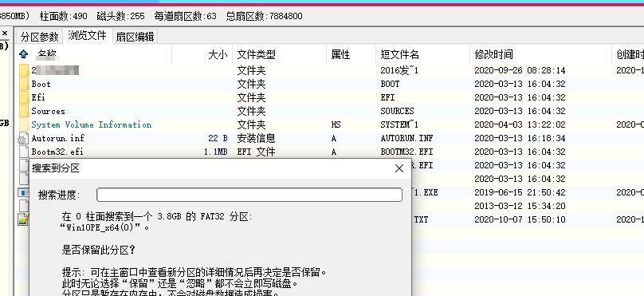Sort by the 属性 column header
This screenshot has width=644, height=296.
point(340,54)
